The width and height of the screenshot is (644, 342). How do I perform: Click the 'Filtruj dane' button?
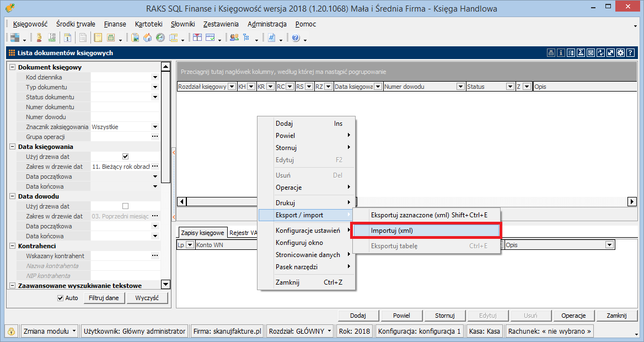pyautogui.click(x=104, y=298)
